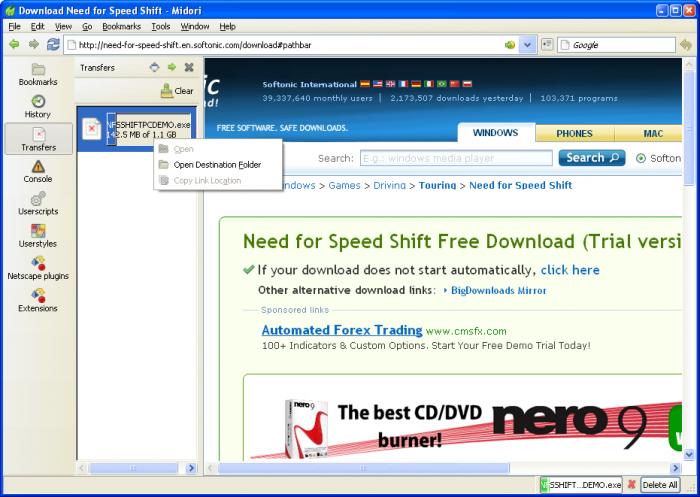The image size is (700, 497).
Task: Click the Transfers panel scrollbar right arrow
Action: point(191,468)
